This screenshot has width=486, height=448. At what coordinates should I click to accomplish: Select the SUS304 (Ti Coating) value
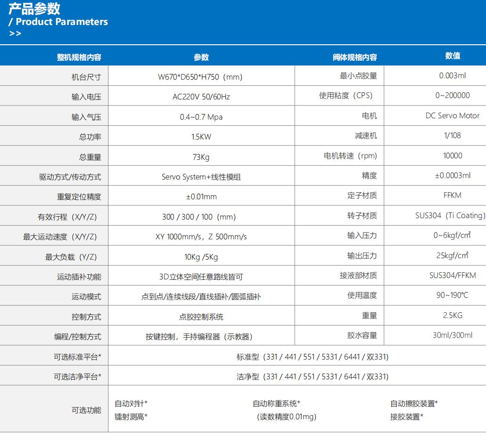450,215
